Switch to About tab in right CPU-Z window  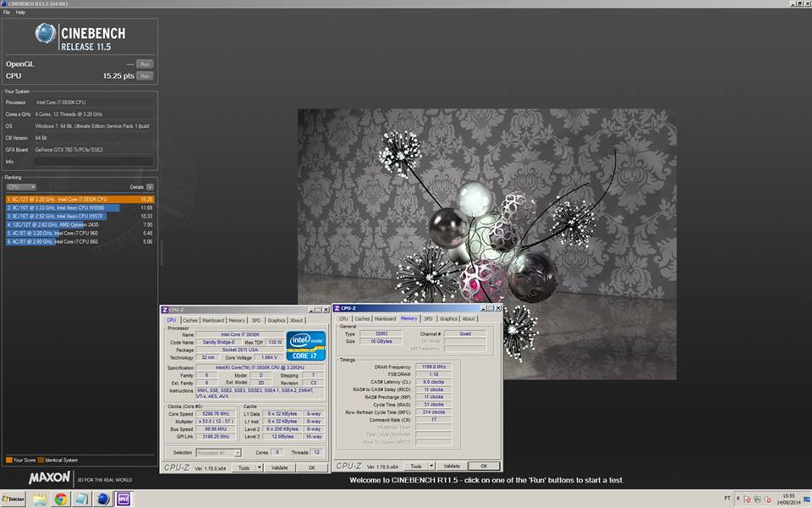[469, 319]
